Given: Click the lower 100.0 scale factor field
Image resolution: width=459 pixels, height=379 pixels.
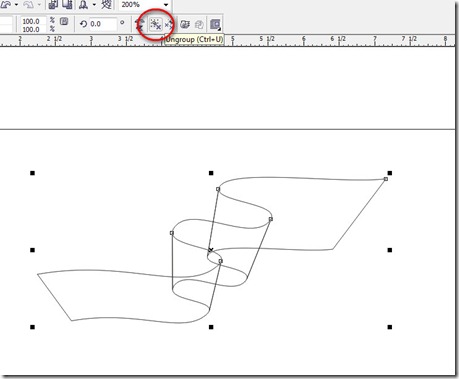Looking at the screenshot, I should (x=33, y=29).
